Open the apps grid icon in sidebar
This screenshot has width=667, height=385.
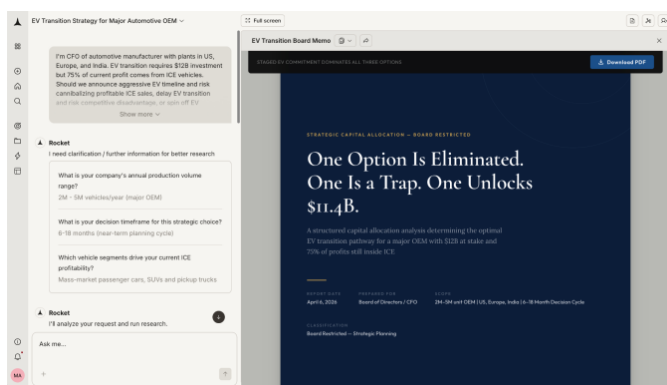[17, 46]
